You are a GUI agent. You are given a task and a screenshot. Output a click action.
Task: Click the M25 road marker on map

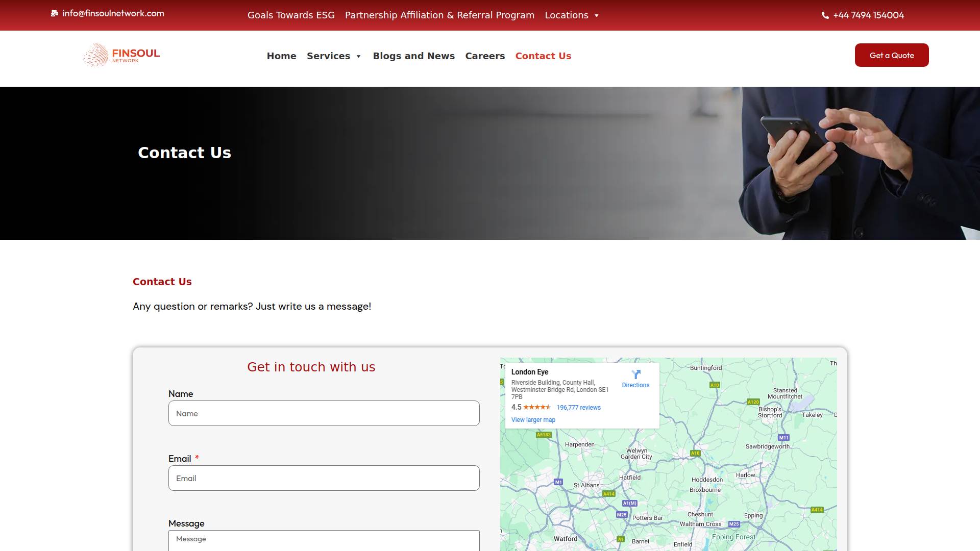point(621,515)
